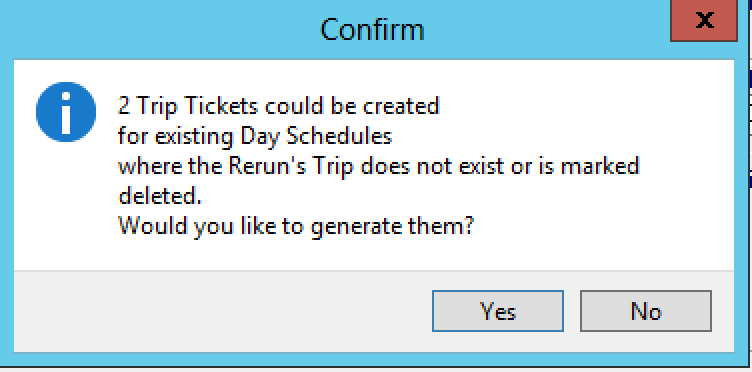This screenshot has width=752, height=372.
Task: Click the "where the Rerun's Trip" words
Action: 236,167
